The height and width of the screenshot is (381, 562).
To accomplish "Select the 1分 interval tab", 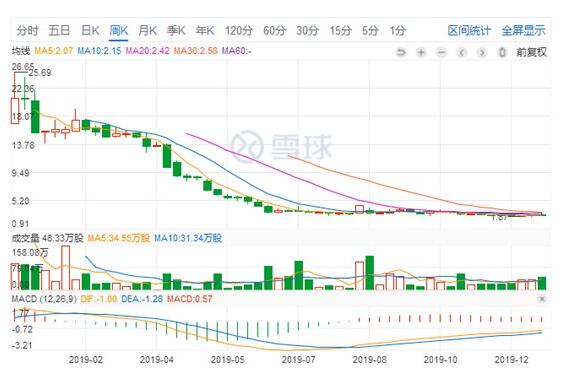I will click(x=397, y=31).
